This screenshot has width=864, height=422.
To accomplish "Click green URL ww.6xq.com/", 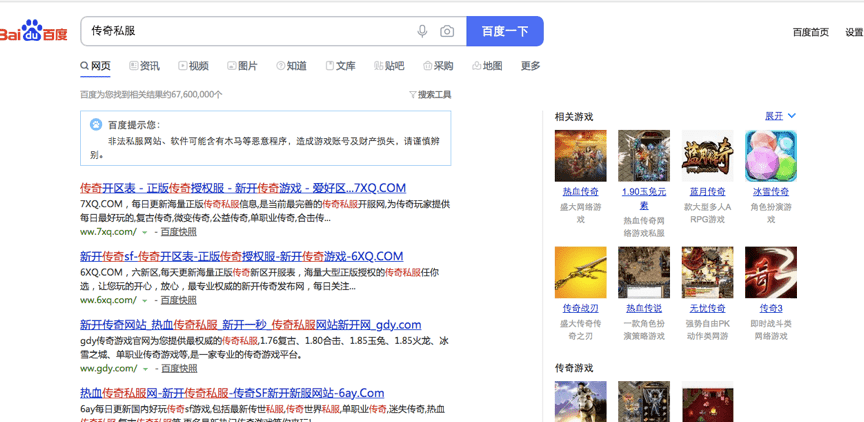I will pyautogui.click(x=109, y=300).
